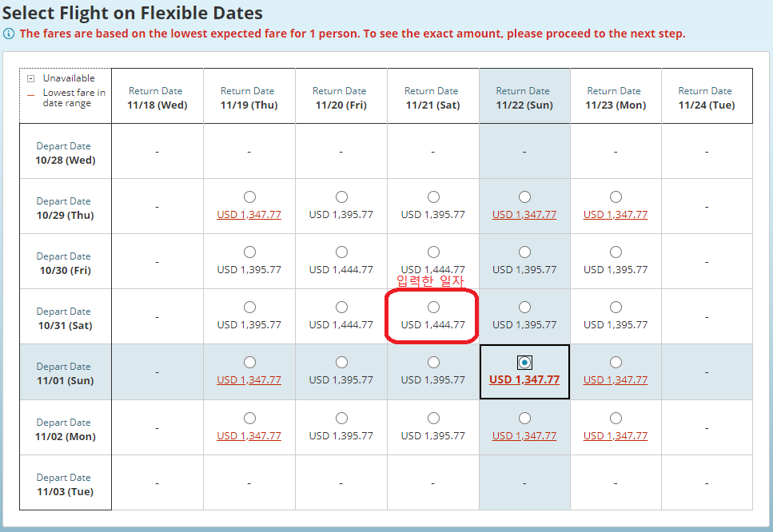Choose 10/30 depart and 11/20 return option
Screen dimensions: 773x532
tap(341, 252)
